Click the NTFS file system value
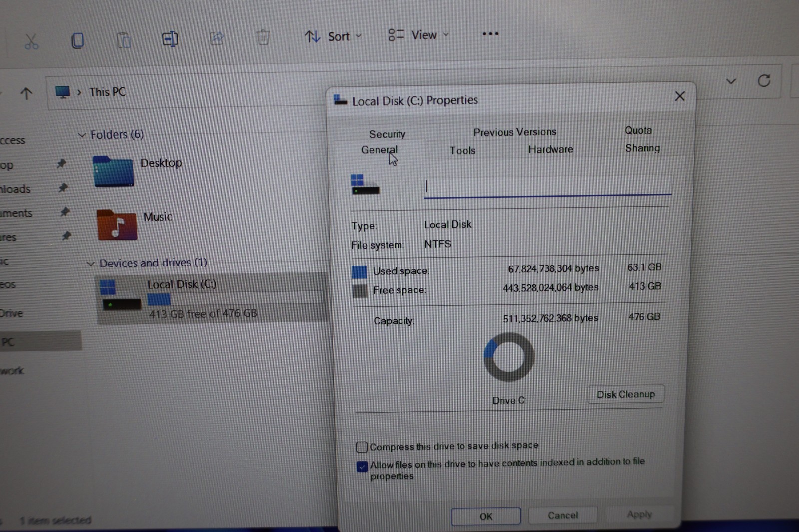 [x=437, y=244]
